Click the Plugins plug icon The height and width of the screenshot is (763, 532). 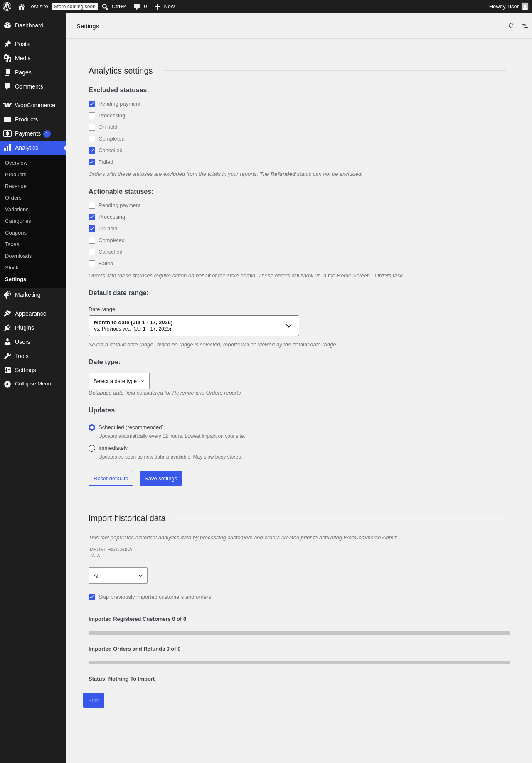7,328
